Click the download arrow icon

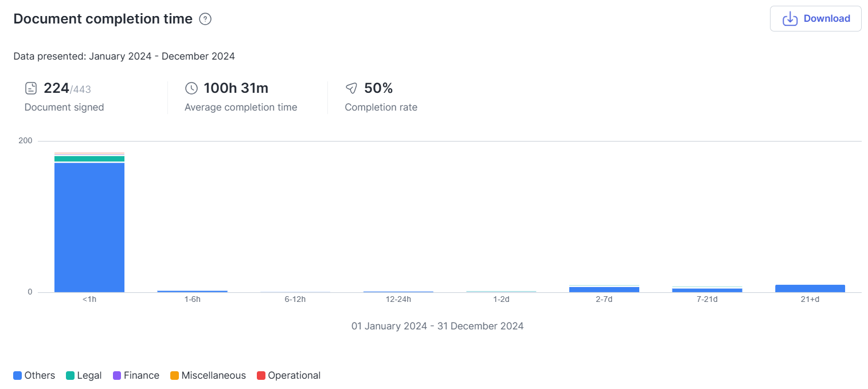click(x=790, y=19)
